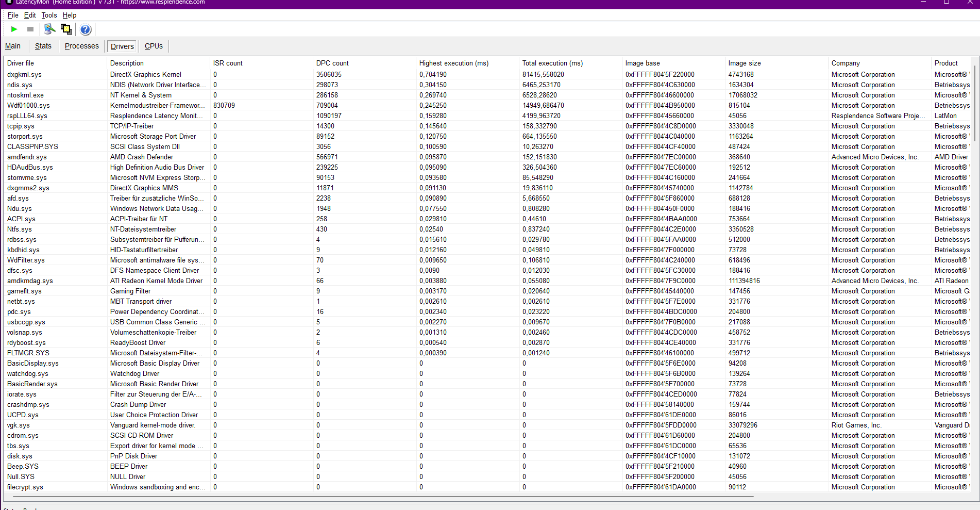The width and height of the screenshot is (980, 510).
Task: Sort by the ISR count column header
Action: (x=261, y=63)
